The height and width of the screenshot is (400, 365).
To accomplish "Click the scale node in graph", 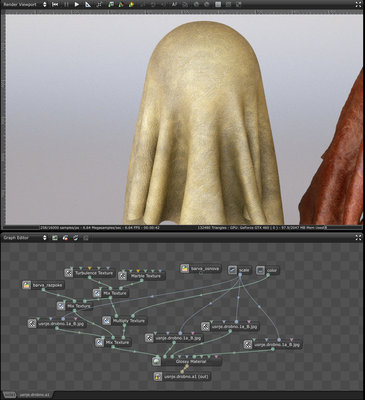I will 240,270.
